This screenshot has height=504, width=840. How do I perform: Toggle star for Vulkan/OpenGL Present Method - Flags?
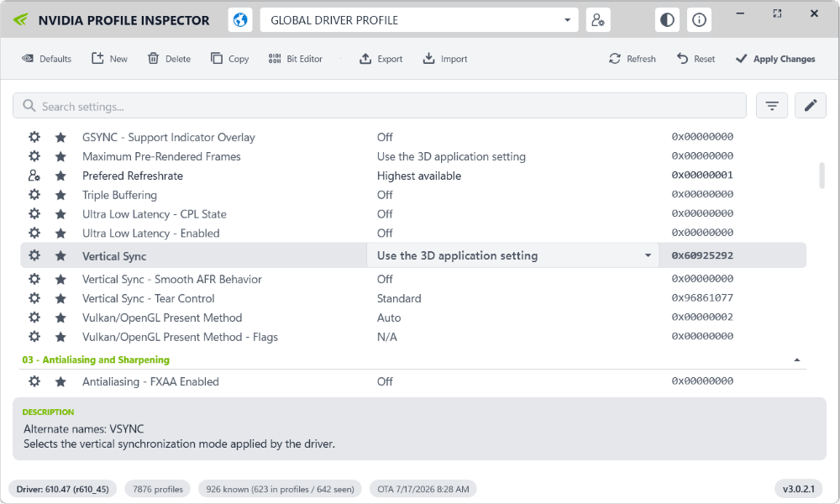pyautogui.click(x=60, y=338)
